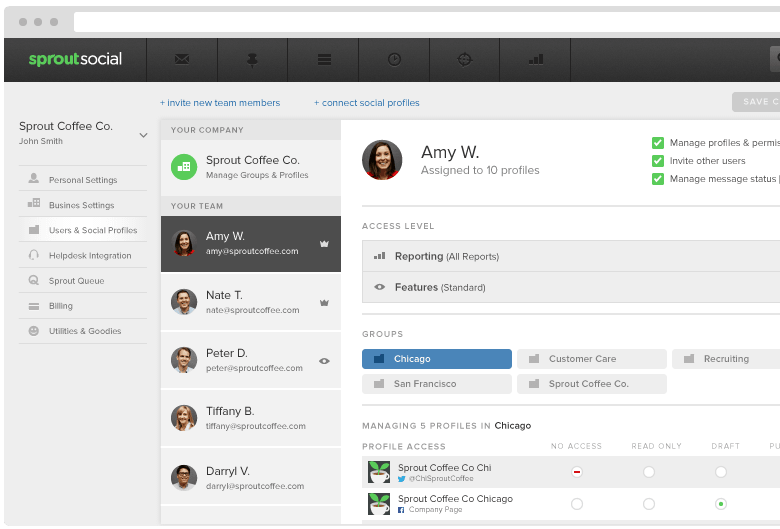
Task: Open the Reports bar chart icon in top nav
Action: point(536,60)
